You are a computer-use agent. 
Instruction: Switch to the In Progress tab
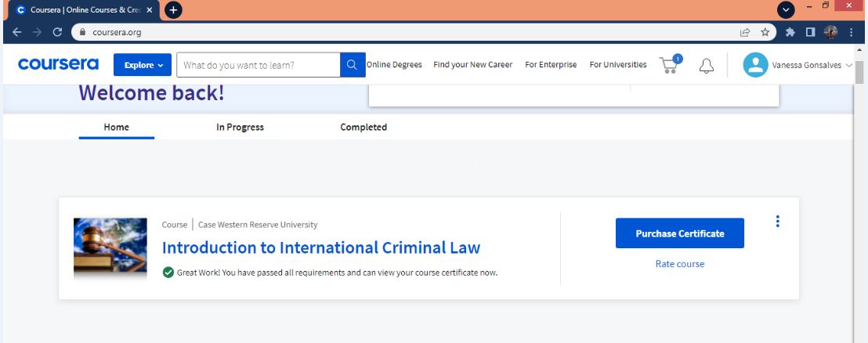[x=240, y=127]
